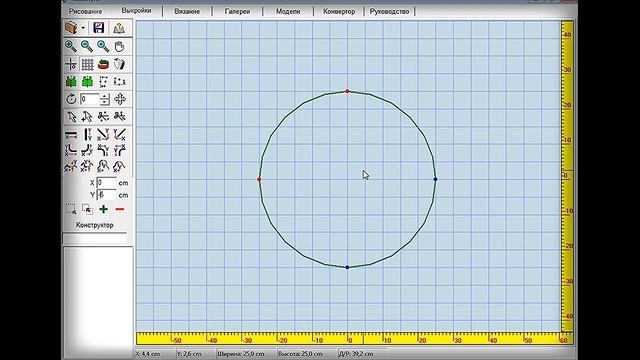The width and height of the screenshot is (640, 360).
Task: Click the bright green pattern-piece icon
Action: [87, 82]
